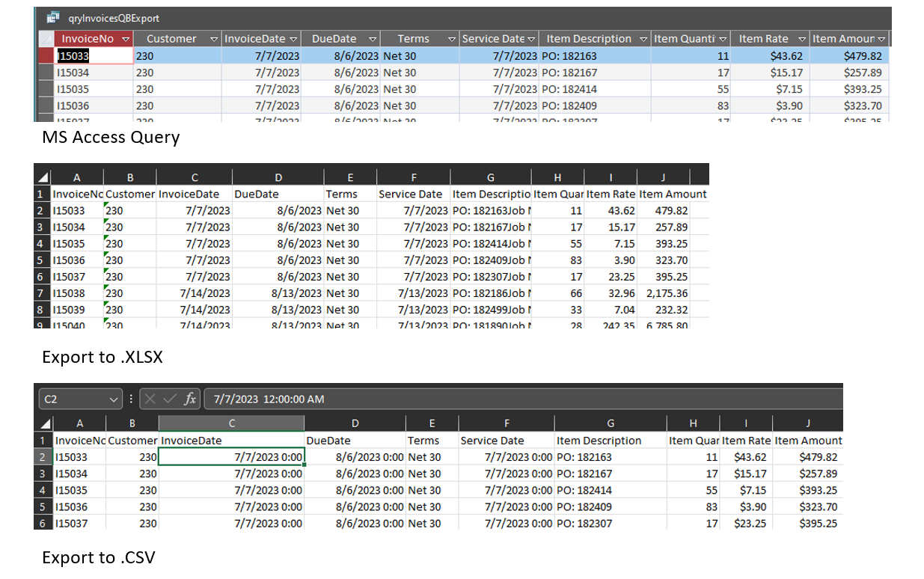Open the Customer column filter dropdown
Screen dimensions: 924x579
pos(214,38)
